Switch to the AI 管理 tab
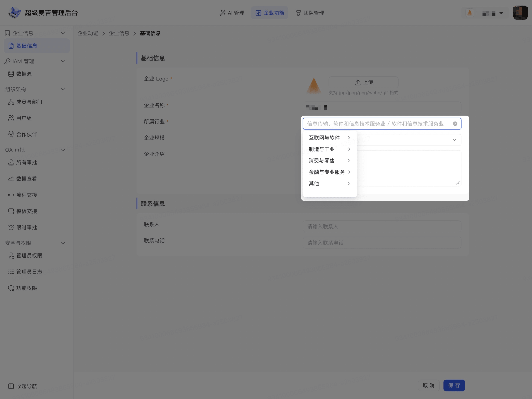 (232, 13)
